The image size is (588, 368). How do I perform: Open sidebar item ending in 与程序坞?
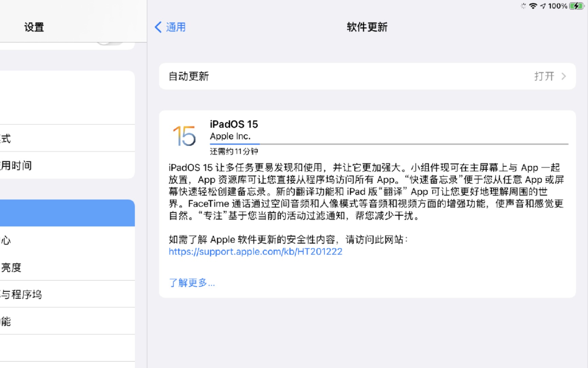pyautogui.click(x=67, y=294)
